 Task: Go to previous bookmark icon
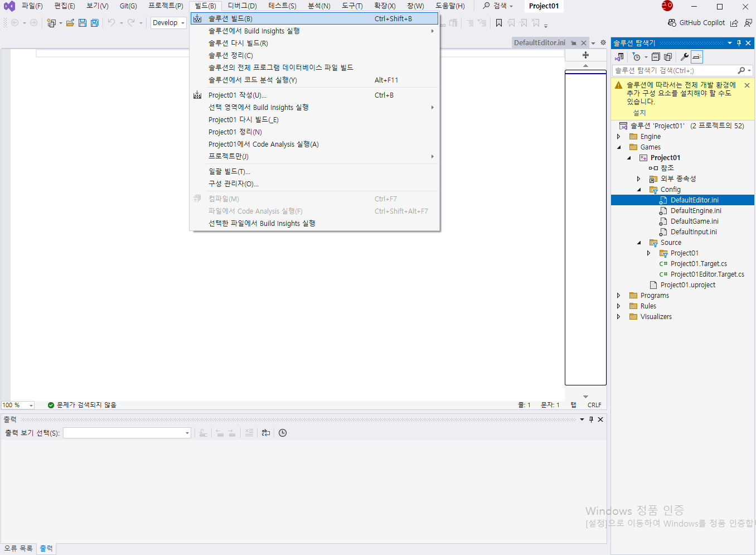pos(511,23)
